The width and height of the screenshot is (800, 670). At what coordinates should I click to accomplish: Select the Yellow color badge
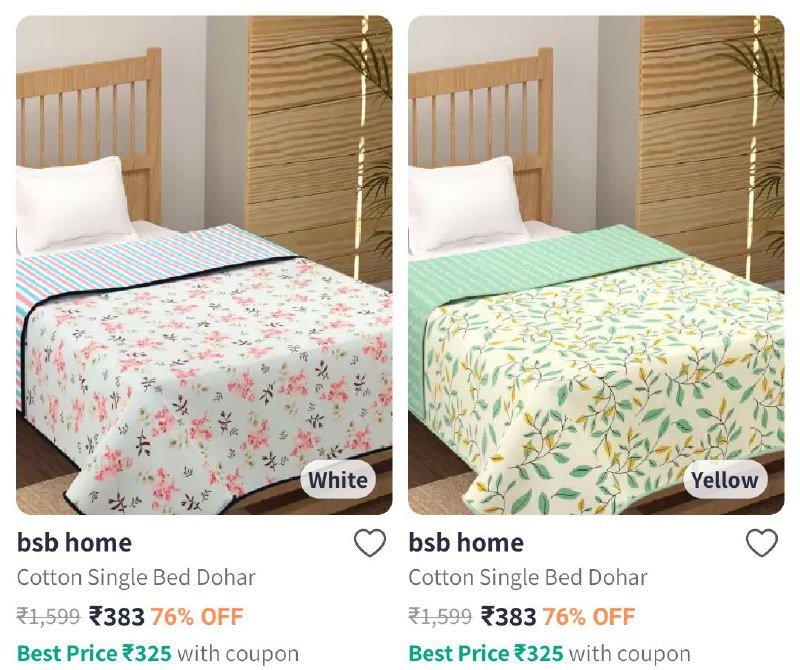(724, 480)
